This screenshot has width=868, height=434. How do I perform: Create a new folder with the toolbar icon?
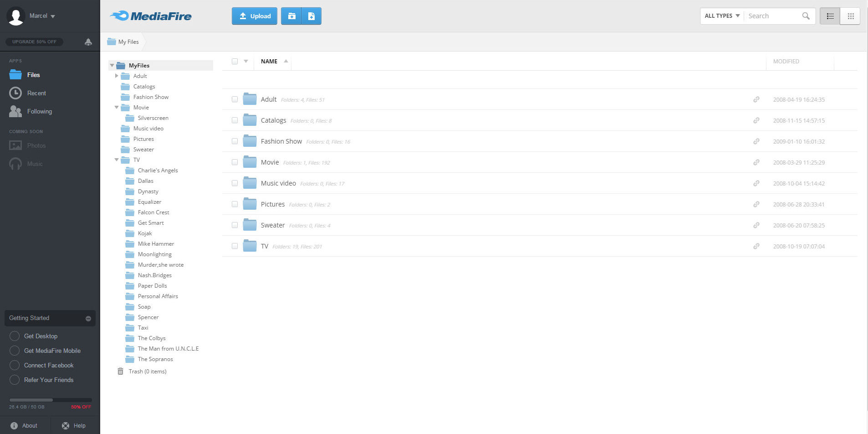tap(291, 16)
